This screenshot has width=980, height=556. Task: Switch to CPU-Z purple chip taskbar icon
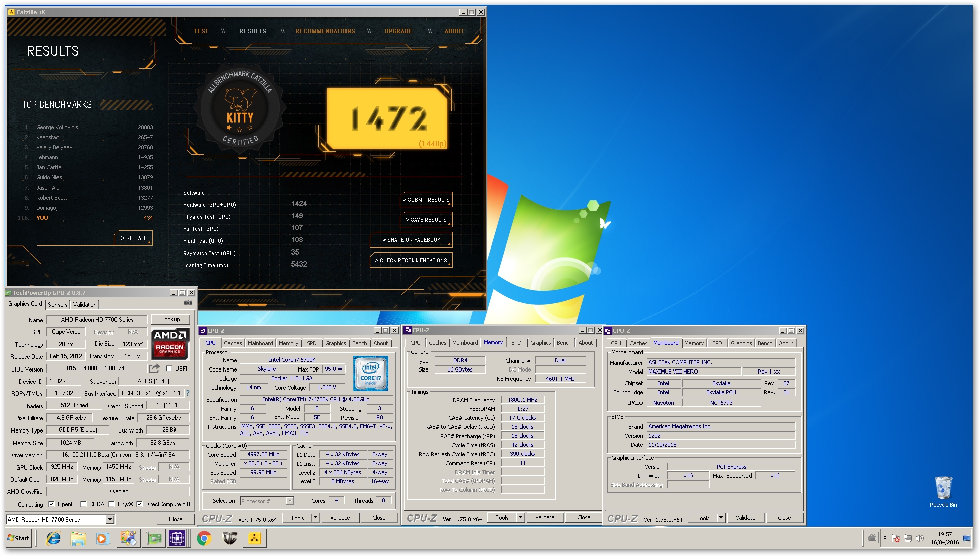[x=177, y=538]
